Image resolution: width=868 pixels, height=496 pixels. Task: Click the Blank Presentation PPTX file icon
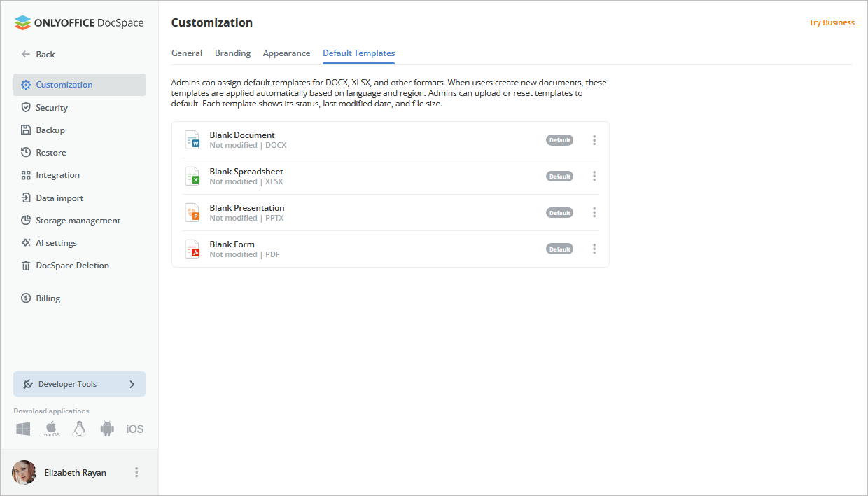pos(192,212)
